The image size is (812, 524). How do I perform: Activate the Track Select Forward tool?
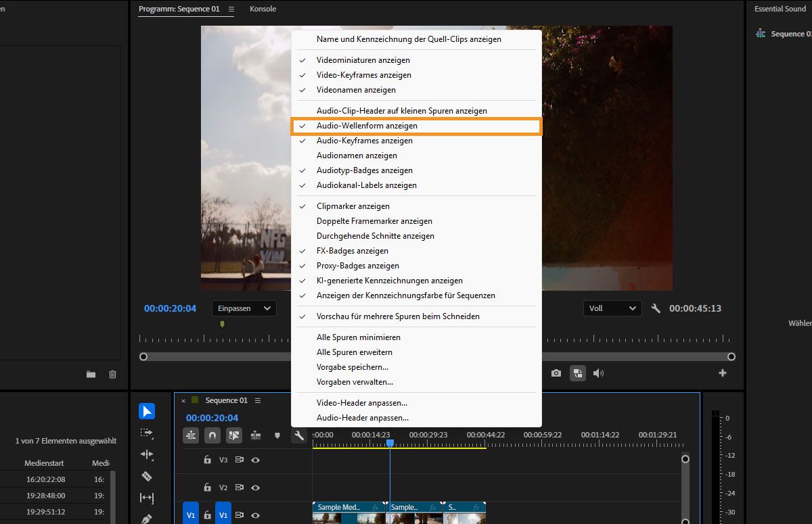[147, 433]
